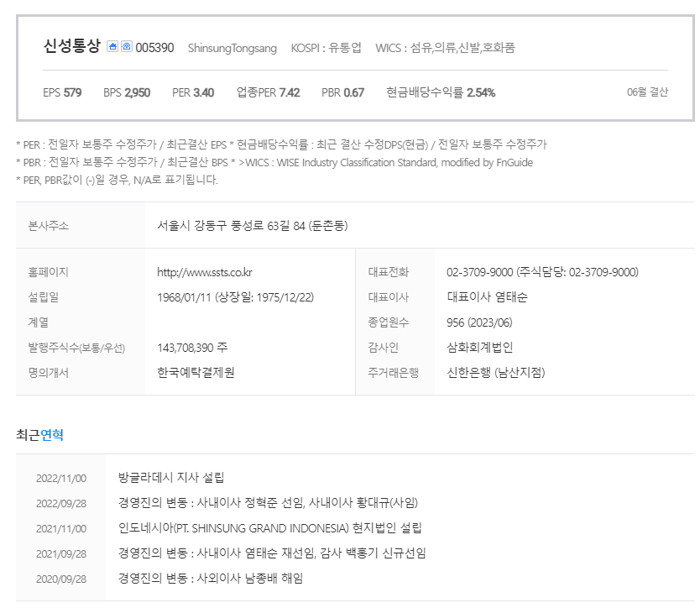Screen dimensions: 700x608
Task: Click the KOSPI : 유통업 classification
Action: [326, 48]
